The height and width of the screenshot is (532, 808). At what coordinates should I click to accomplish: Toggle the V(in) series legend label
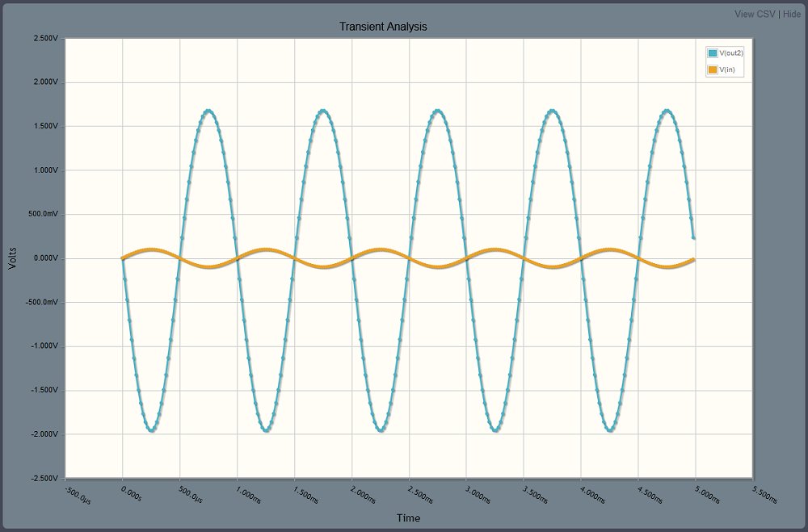click(727, 70)
